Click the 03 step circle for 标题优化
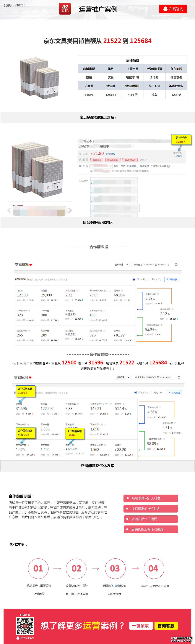Viewport: 195px width, 644px height. [115, 569]
